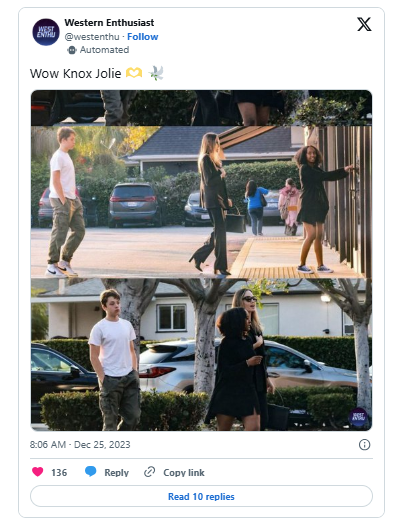Click the Automated account label
This screenshot has width=393, height=531.
pyautogui.click(x=104, y=50)
